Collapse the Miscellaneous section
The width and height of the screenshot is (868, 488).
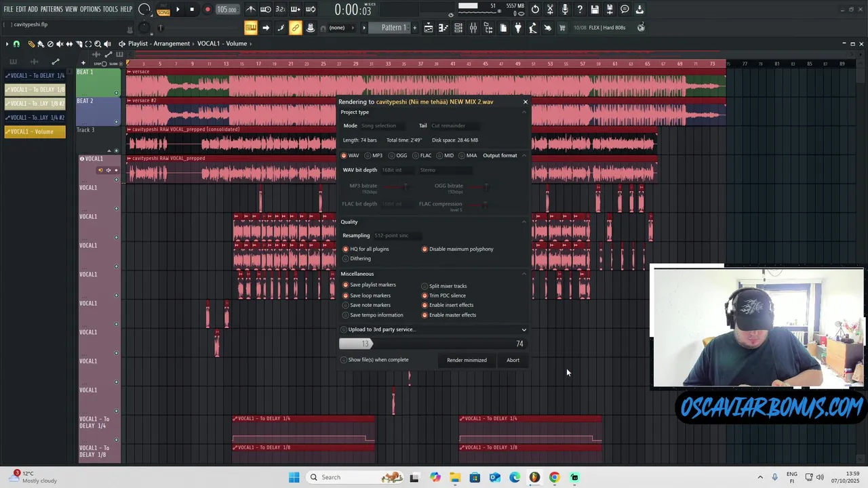pyautogui.click(x=524, y=274)
